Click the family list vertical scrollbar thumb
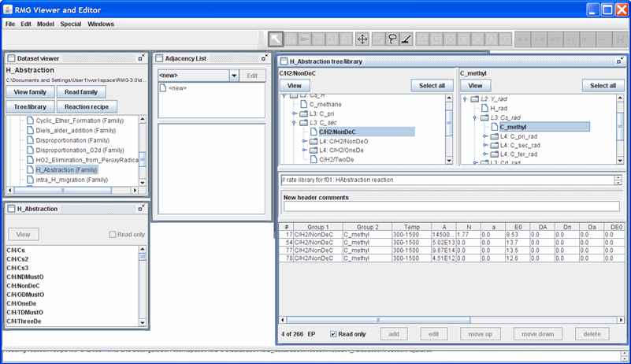 pyautogui.click(x=143, y=159)
